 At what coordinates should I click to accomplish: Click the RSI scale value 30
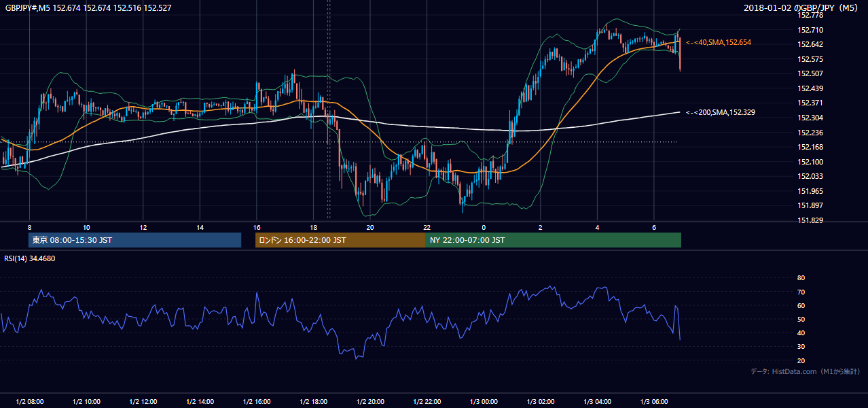(801, 347)
